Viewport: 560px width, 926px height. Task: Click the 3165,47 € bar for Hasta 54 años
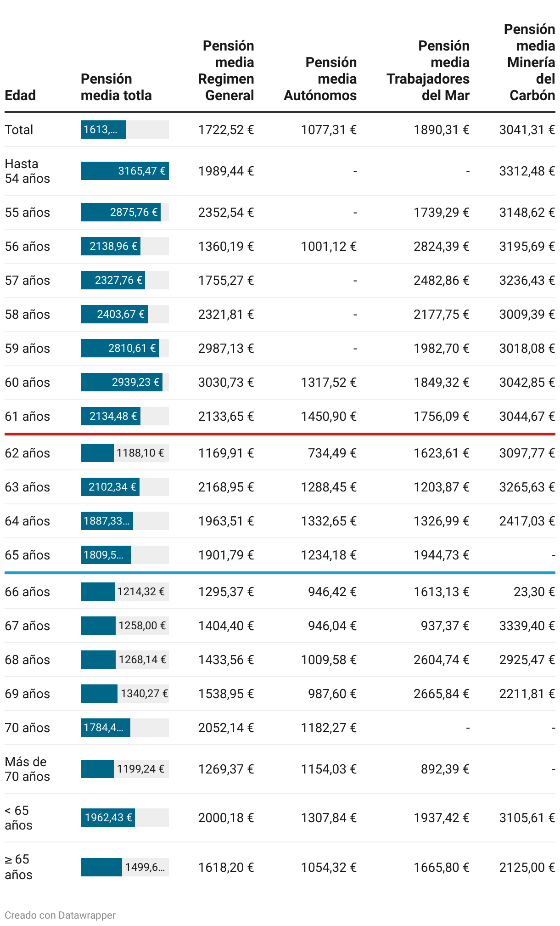(124, 171)
